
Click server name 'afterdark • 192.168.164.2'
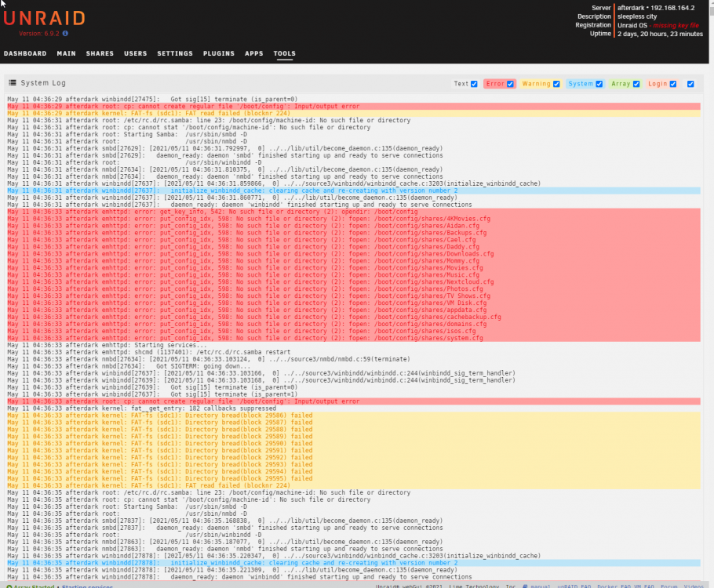point(656,8)
